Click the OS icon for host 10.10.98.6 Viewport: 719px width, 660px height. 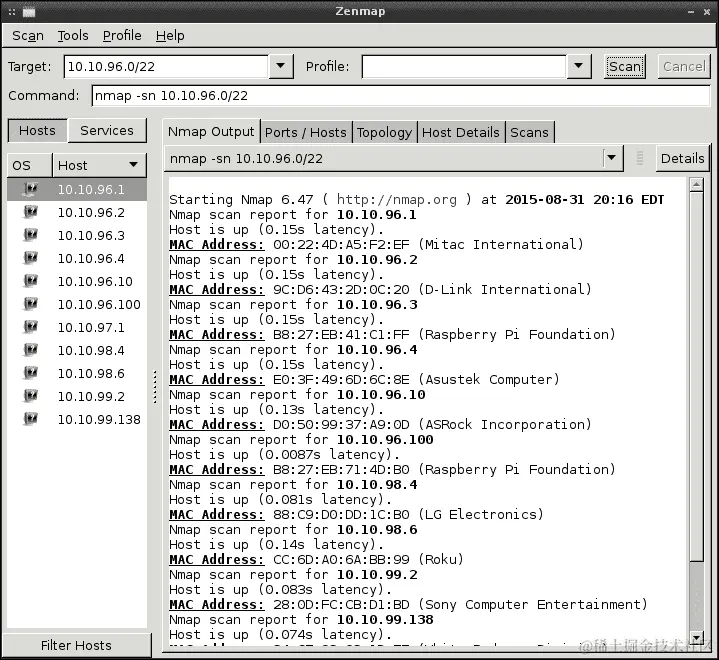(30, 373)
